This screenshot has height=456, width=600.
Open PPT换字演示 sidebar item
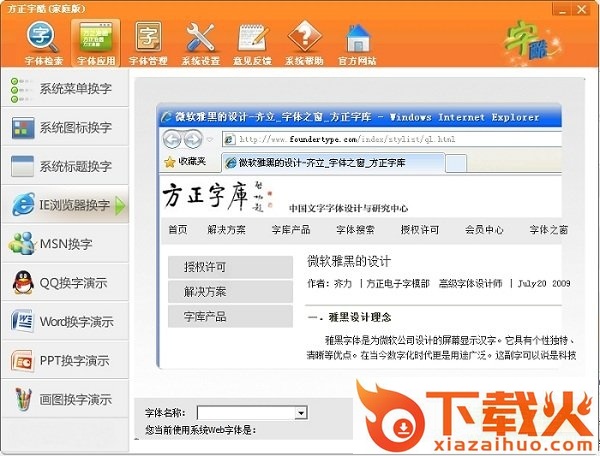65,361
